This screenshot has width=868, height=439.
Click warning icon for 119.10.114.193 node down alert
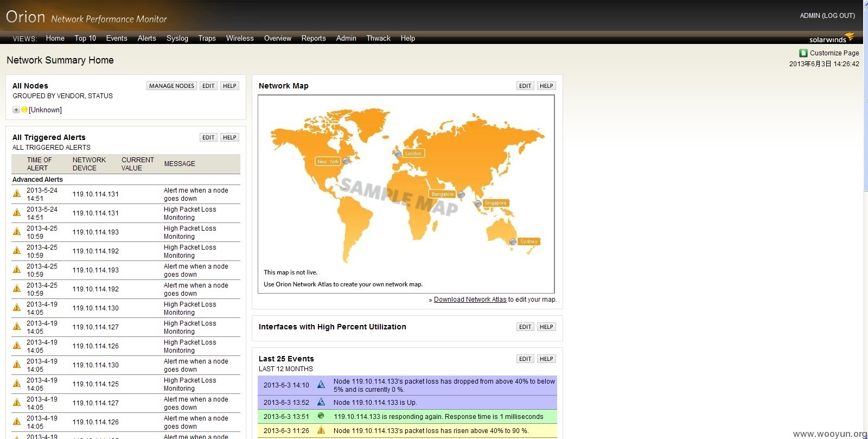point(17,270)
